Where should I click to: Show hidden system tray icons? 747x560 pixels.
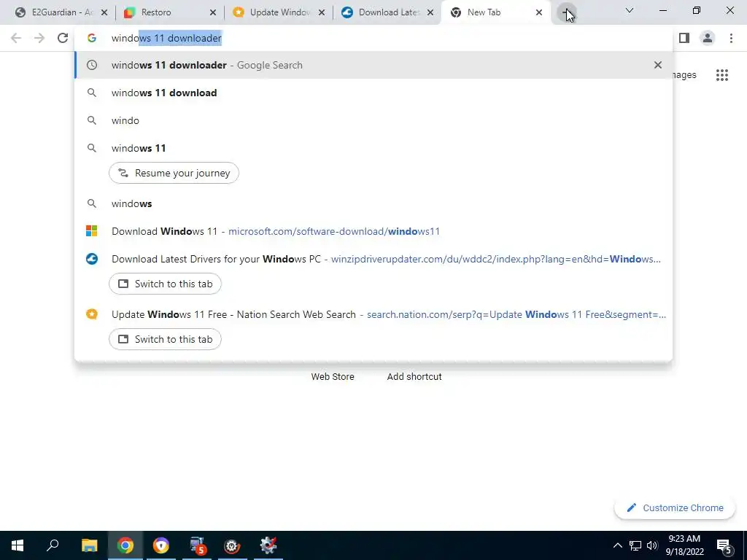617,545
